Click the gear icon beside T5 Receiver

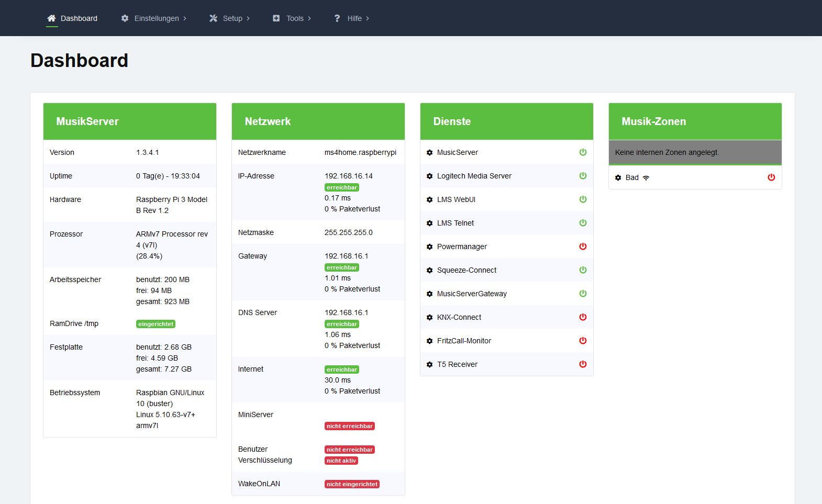[429, 364]
